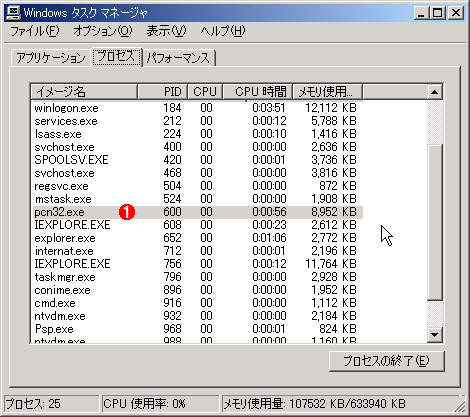Select the services.exe process row

(197, 121)
